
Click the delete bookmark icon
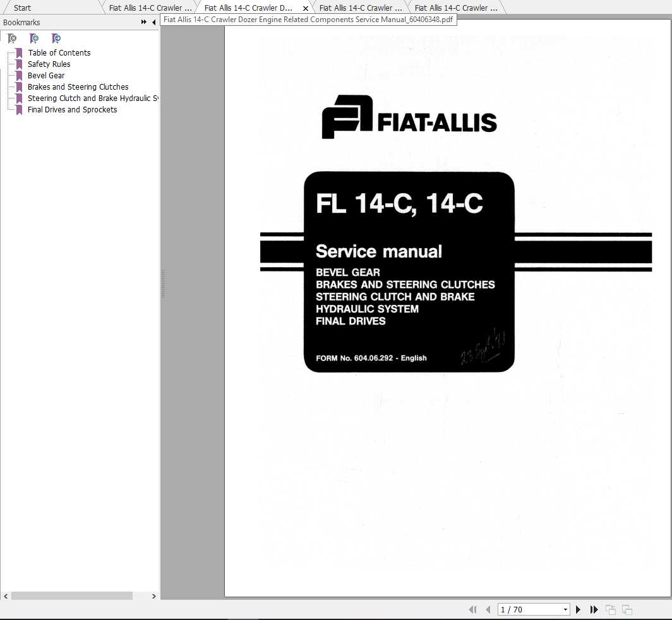pyautogui.click(x=13, y=39)
